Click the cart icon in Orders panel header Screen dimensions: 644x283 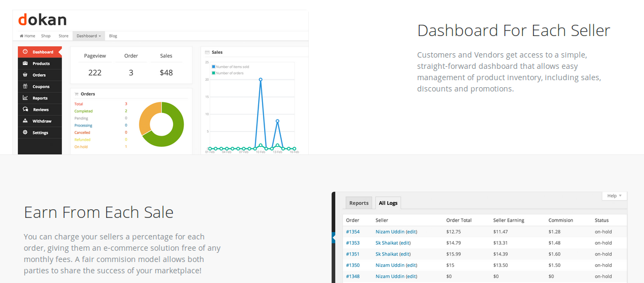(77, 94)
